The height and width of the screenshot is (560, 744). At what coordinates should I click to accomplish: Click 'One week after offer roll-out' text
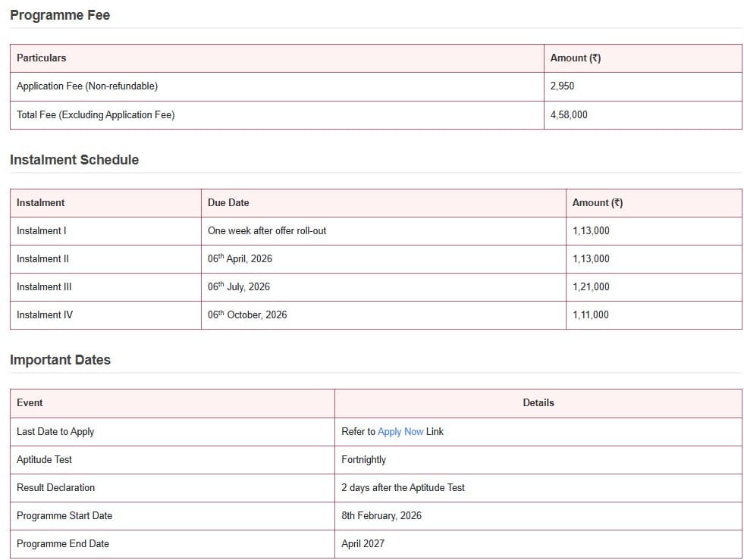pyautogui.click(x=267, y=230)
